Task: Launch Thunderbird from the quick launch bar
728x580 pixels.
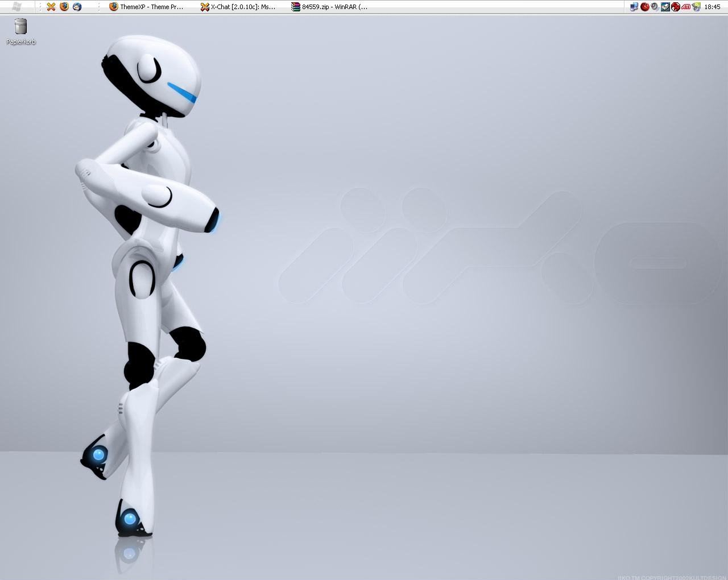Action: point(77,7)
